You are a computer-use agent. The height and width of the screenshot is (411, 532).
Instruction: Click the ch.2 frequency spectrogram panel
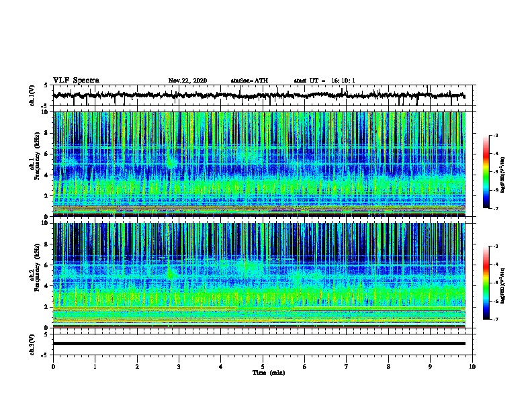click(x=259, y=275)
